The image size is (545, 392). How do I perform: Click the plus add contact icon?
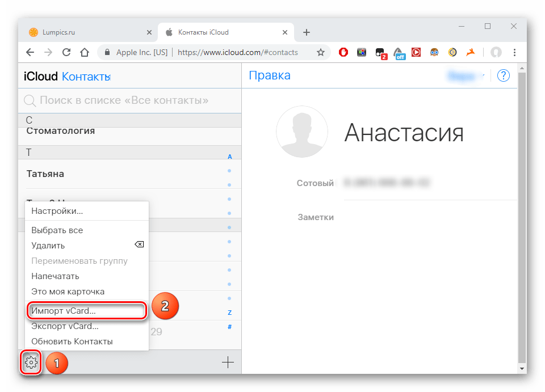(228, 363)
